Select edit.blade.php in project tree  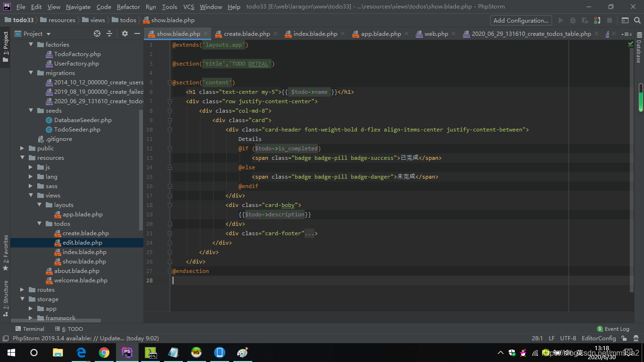point(82,243)
